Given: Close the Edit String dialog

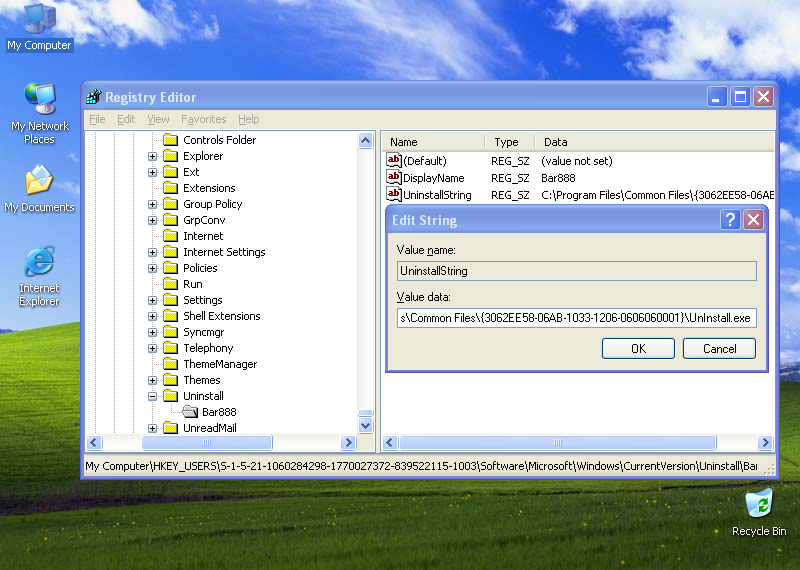Looking at the screenshot, I should (x=754, y=220).
